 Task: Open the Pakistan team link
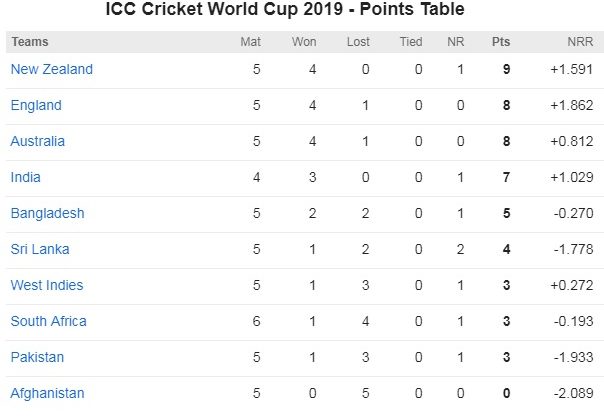point(37,357)
